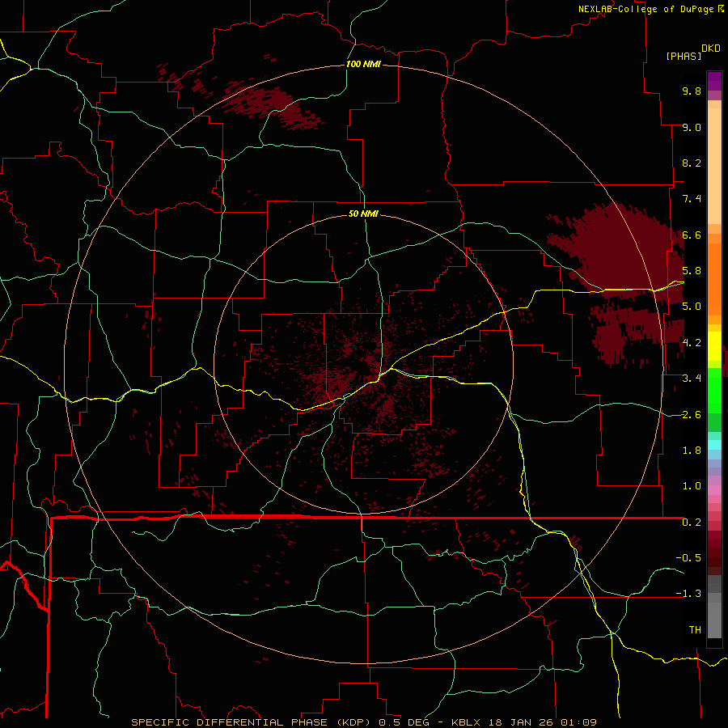Select the 9.8 value on the scale
The image size is (728, 728).
click(x=692, y=91)
